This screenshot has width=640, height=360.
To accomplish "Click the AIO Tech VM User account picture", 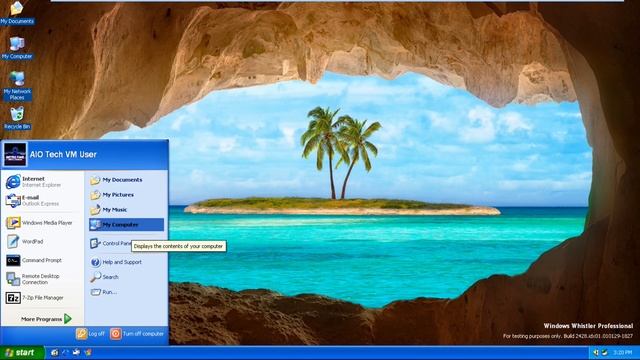I will (15, 154).
